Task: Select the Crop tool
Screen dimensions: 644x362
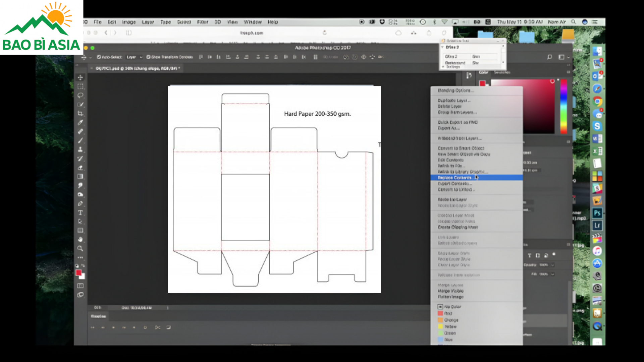Action: click(x=80, y=114)
